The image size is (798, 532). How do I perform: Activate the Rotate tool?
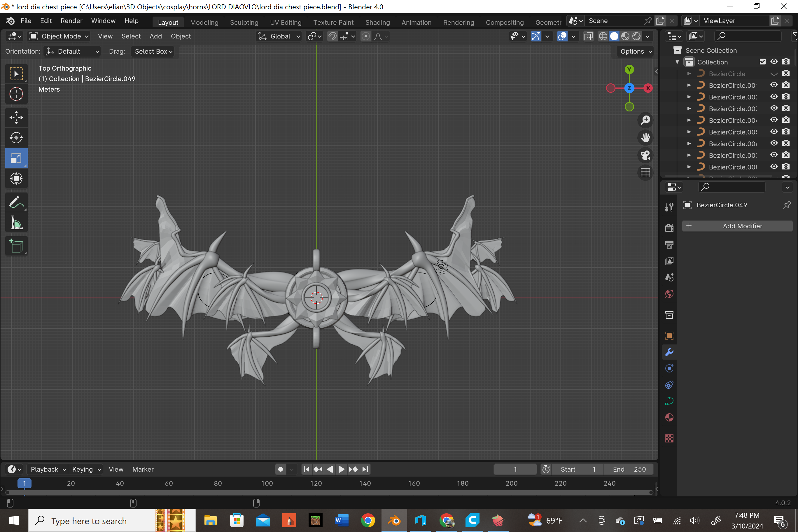(16, 138)
